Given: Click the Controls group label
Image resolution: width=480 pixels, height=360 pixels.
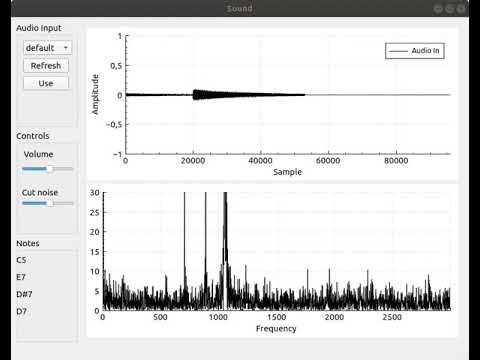Looking at the screenshot, I should point(33,136).
